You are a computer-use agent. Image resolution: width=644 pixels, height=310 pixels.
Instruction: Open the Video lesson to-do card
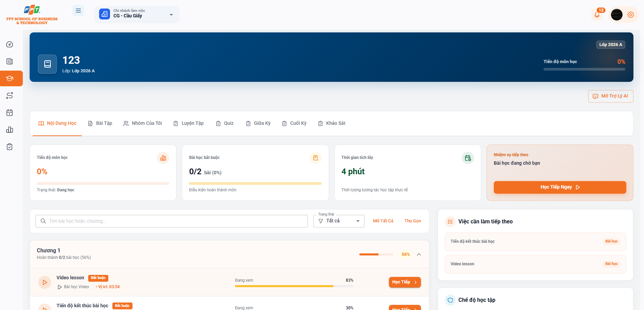coord(535,264)
